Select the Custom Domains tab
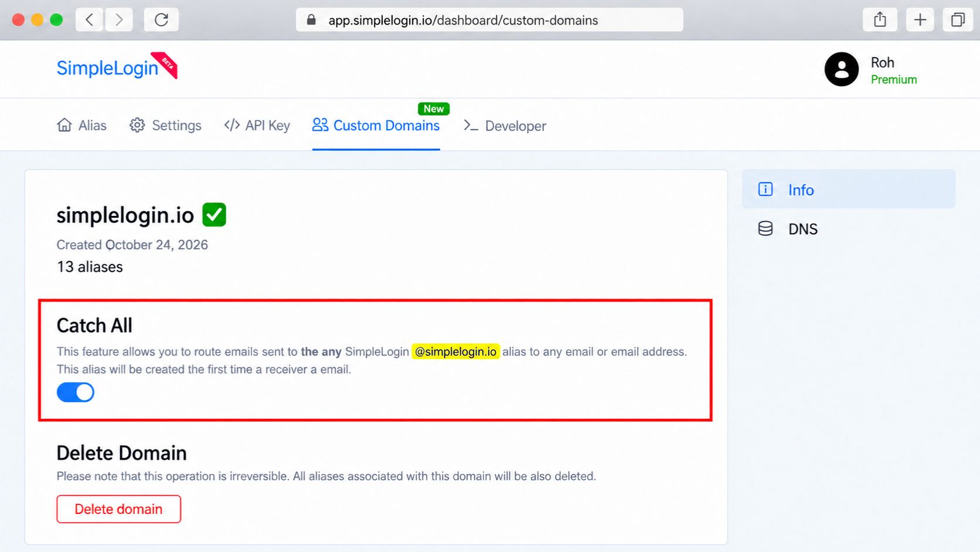Viewport: 980px width, 552px height. click(376, 126)
